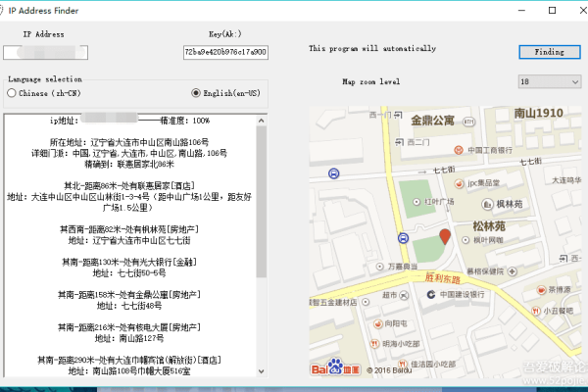
Task: Click the 南山1910 map label
Action: (538, 113)
